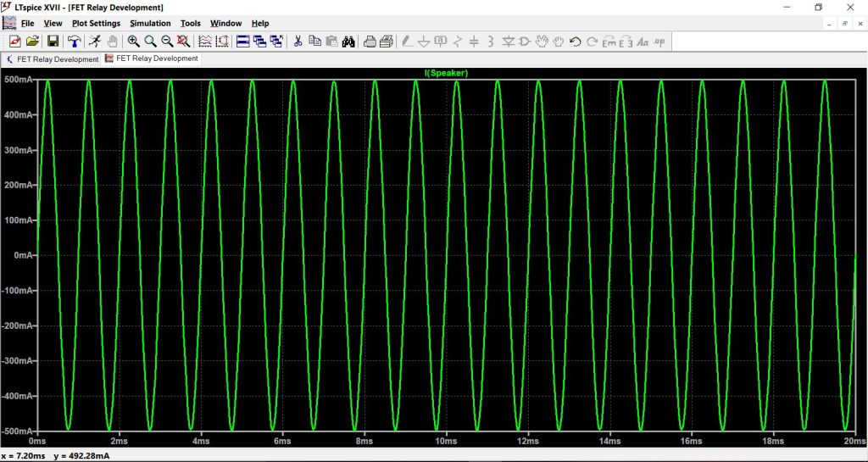Click the greyed SPICE directive .op icon
Screen dimensions: 868x462
click(x=659, y=42)
